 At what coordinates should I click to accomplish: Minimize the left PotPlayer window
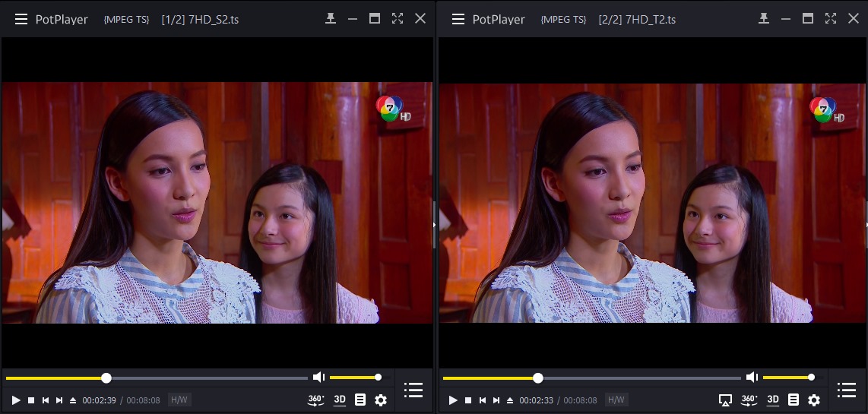click(353, 19)
